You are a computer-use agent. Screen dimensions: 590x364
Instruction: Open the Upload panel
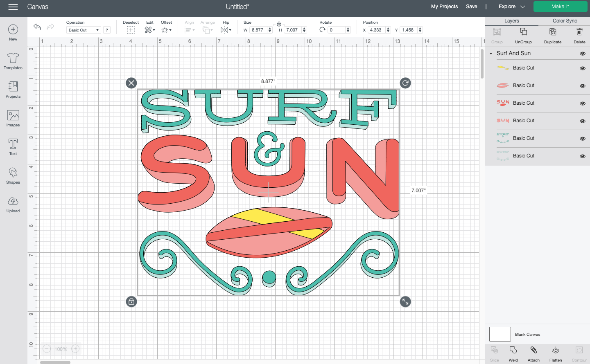tap(13, 204)
